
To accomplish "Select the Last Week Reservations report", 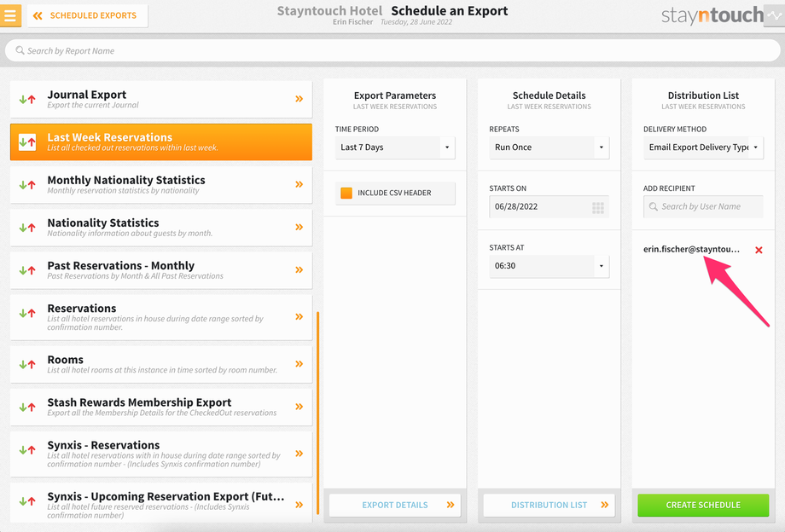I will [161, 142].
